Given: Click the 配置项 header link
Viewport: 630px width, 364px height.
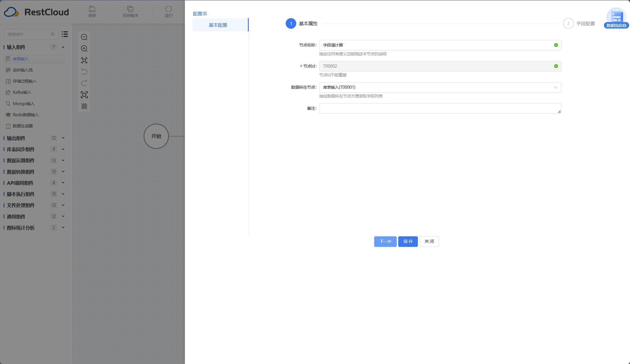Looking at the screenshot, I should tap(200, 14).
